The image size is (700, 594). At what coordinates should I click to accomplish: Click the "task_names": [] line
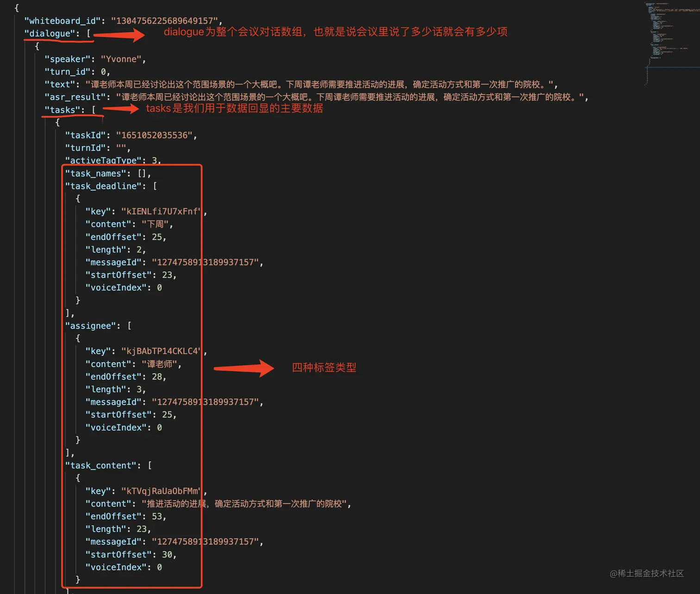[x=108, y=173]
